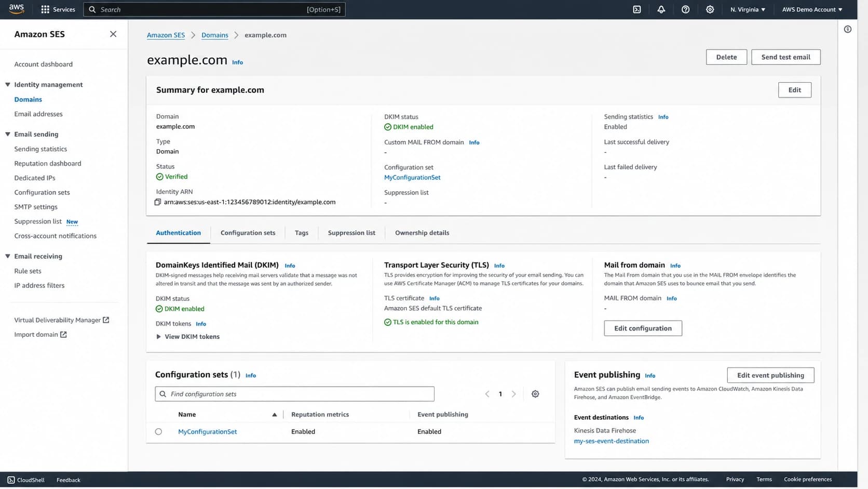868x489 pixels.
Task: Go to previous page of configuration sets
Action: click(x=487, y=394)
